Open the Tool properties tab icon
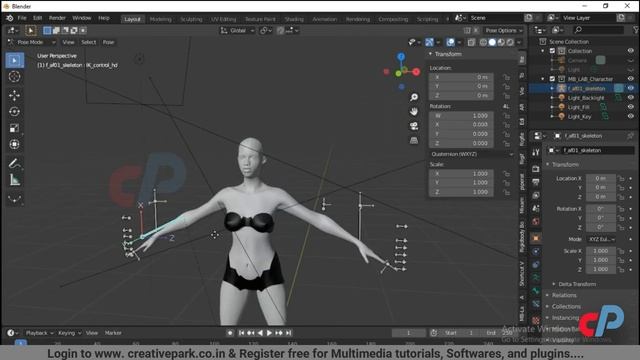 pyautogui.click(x=536, y=153)
